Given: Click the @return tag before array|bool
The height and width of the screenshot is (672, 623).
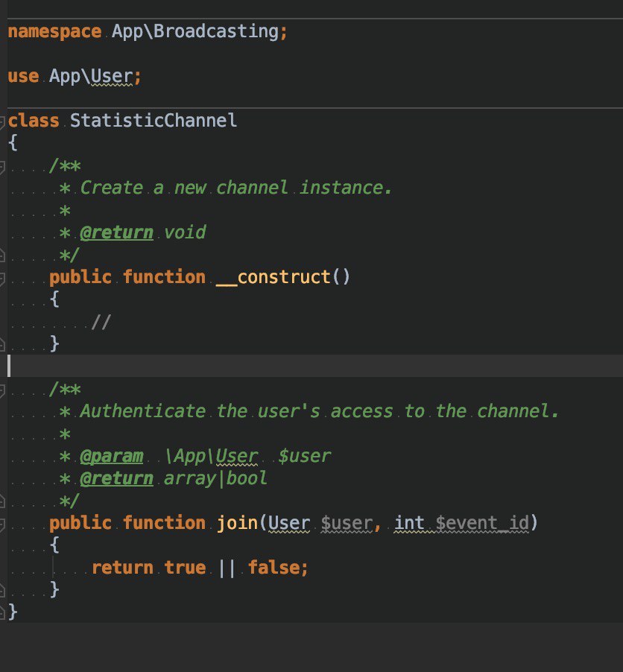Looking at the screenshot, I should (116, 478).
